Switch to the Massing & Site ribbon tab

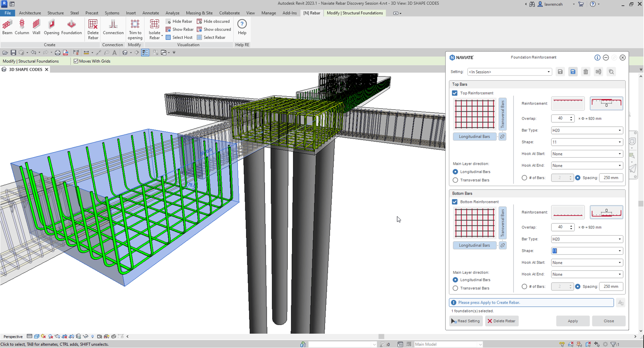coord(199,13)
